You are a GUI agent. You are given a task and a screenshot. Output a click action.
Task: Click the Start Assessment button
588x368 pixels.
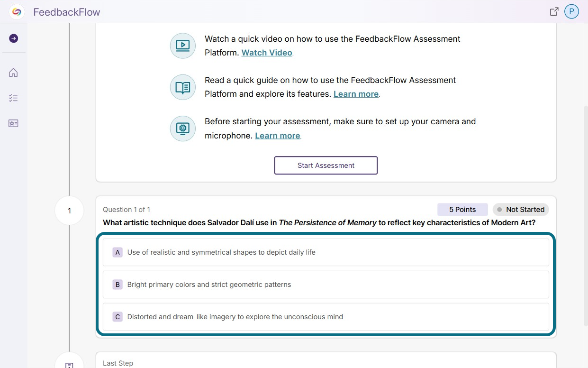pyautogui.click(x=326, y=166)
